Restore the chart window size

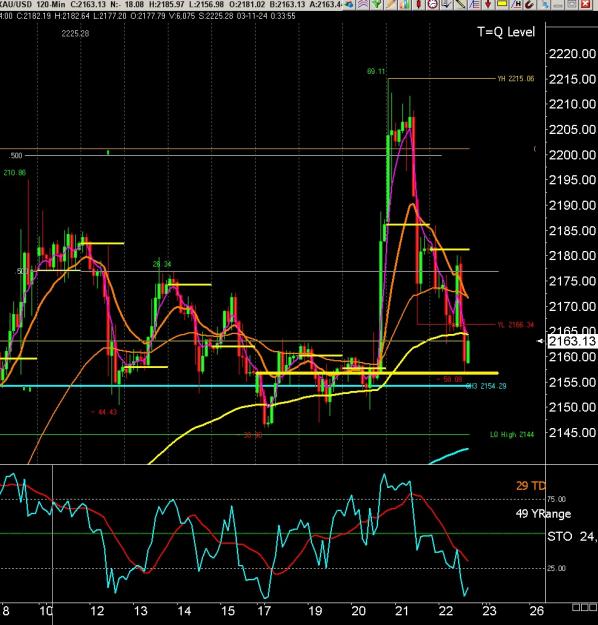click(x=572, y=4)
